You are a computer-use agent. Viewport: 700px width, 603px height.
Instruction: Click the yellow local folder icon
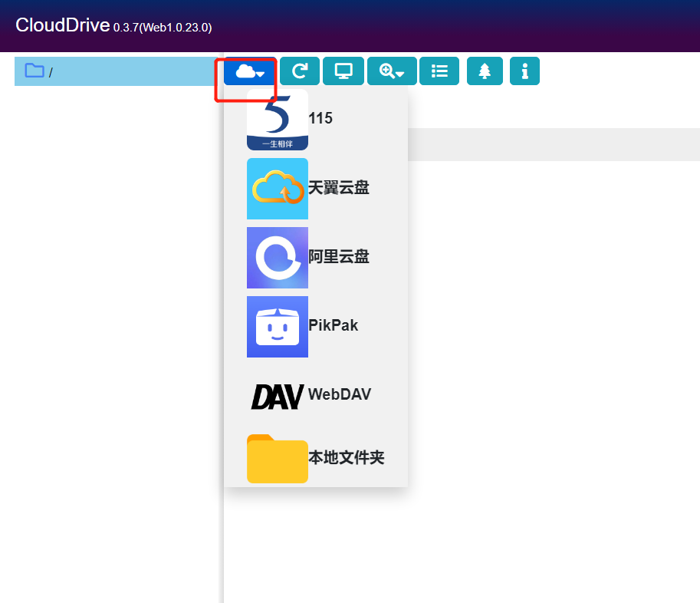point(278,459)
